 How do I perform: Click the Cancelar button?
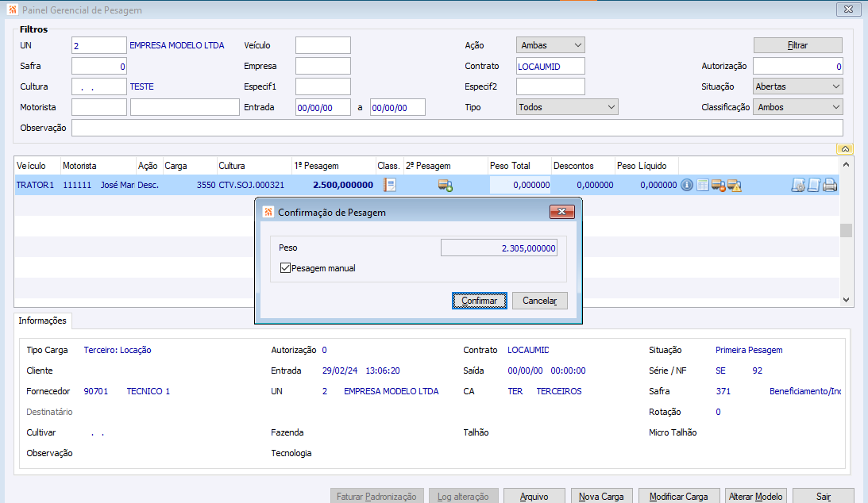(540, 301)
